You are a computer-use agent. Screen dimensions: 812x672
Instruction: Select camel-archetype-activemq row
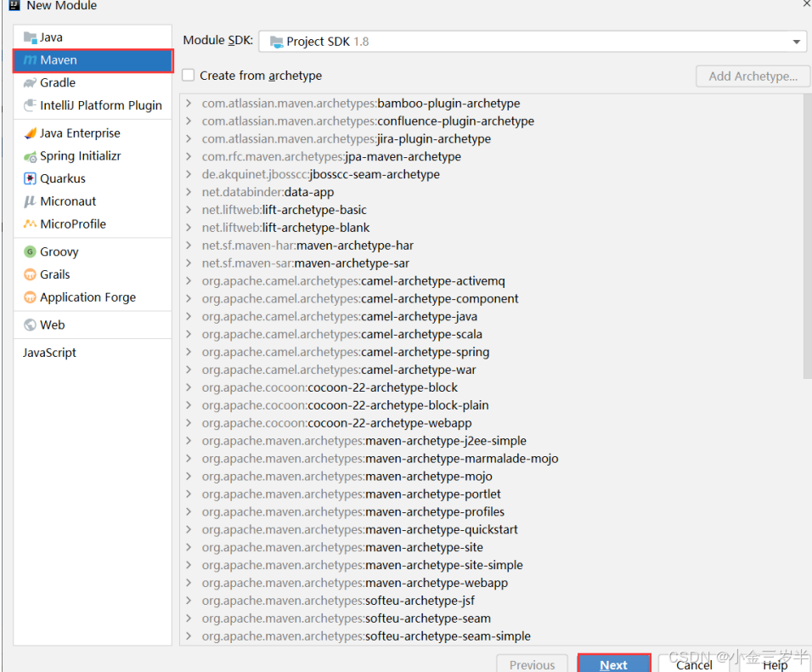pos(492,281)
